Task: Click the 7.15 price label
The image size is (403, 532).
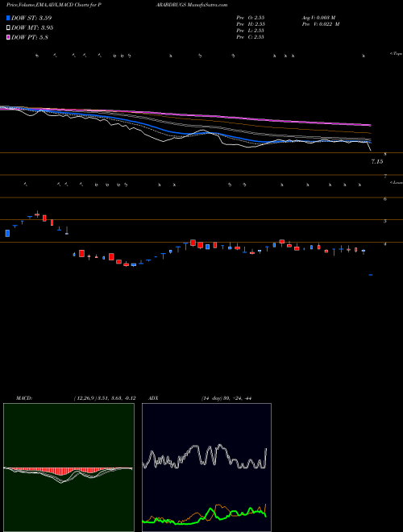Action: coord(377,162)
